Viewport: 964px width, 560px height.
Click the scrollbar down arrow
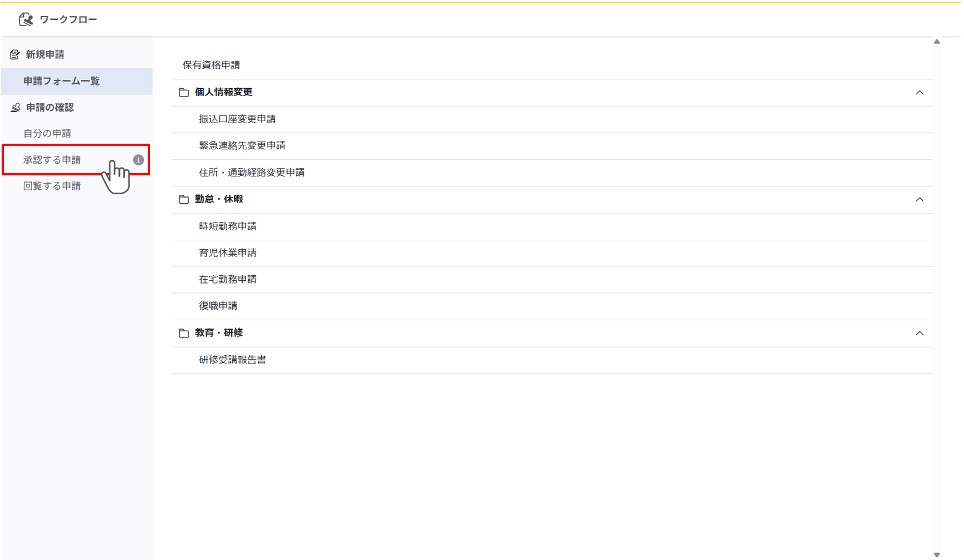[x=937, y=555]
